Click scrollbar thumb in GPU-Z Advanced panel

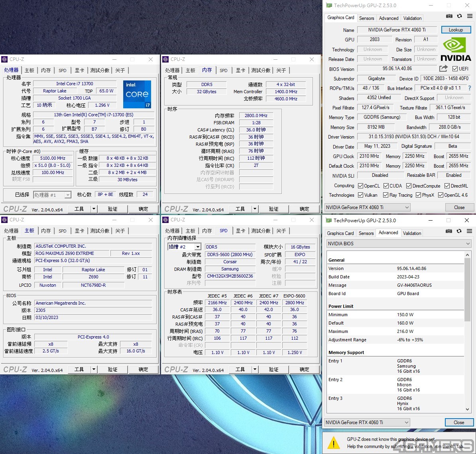pyautogui.click(x=468, y=290)
